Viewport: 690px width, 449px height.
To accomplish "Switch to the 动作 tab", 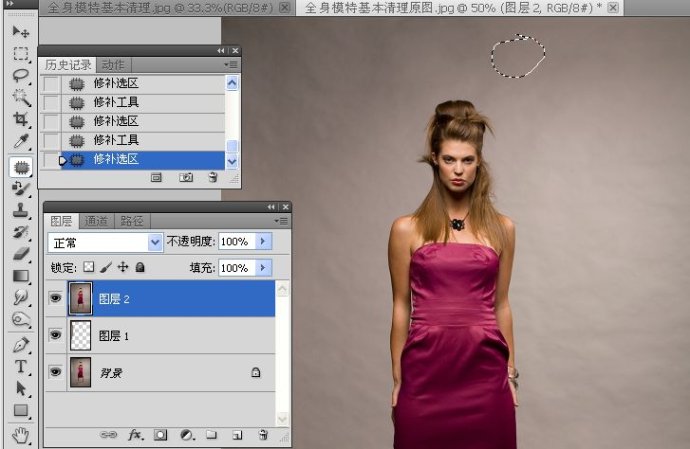I will click(113, 65).
